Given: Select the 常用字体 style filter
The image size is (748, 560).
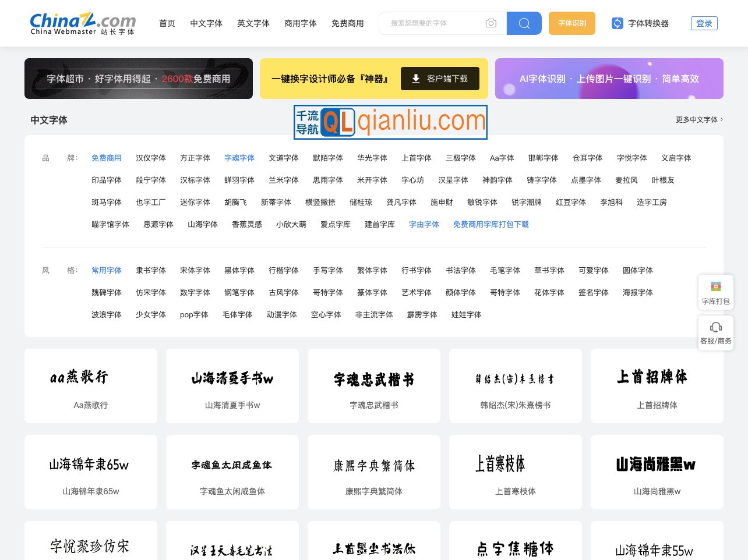Looking at the screenshot, I should [107, 270].
